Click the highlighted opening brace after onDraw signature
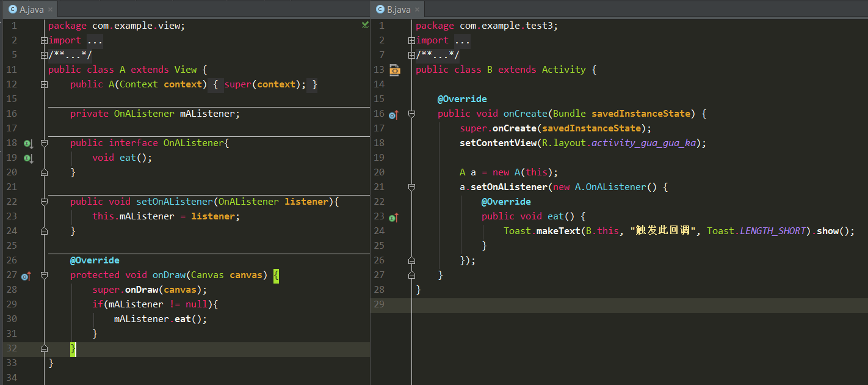Image resolution: width=868 pixels, height=385 pixels. pyautogui.click(x=276, y=275)
